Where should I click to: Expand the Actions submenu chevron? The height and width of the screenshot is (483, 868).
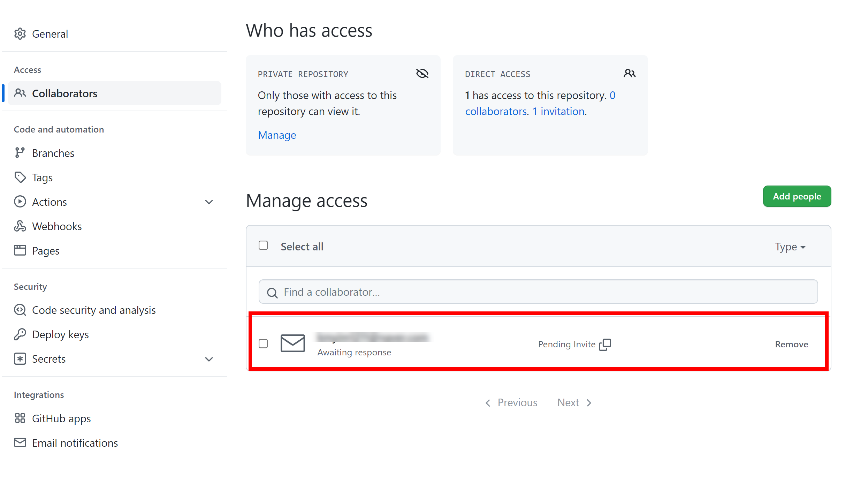coord(209,202)
